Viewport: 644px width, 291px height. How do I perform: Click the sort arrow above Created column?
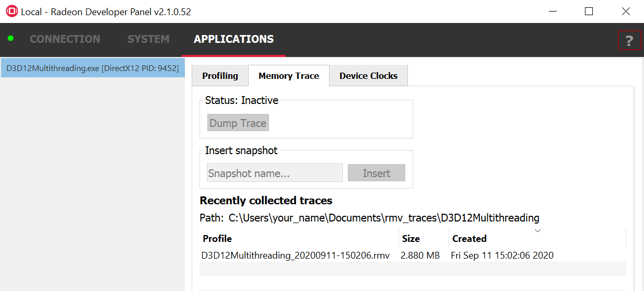click(537, 230)
